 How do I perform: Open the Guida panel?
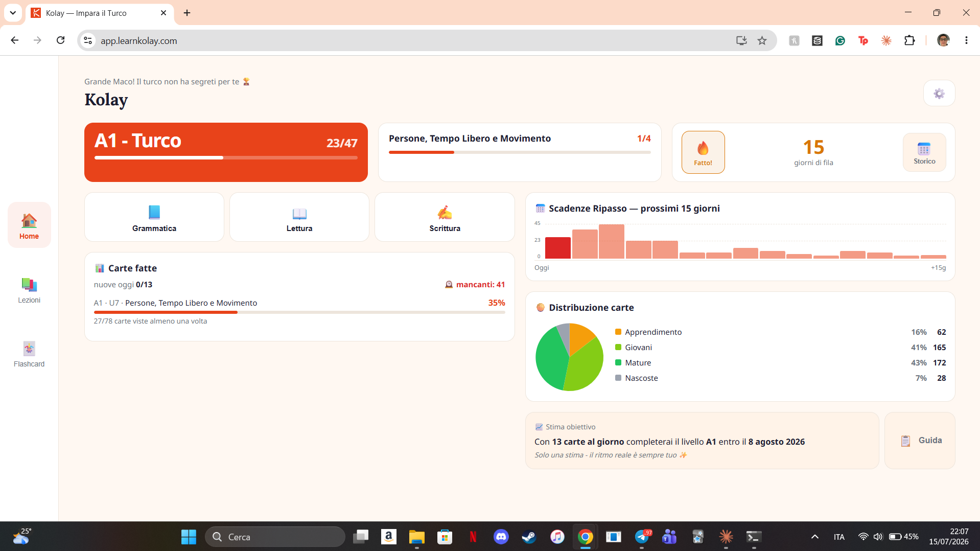coord(920,441)
